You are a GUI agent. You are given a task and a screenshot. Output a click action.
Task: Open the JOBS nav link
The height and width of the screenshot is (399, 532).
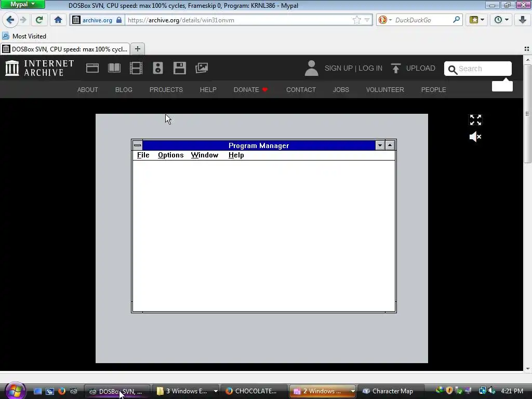(341, 89)
